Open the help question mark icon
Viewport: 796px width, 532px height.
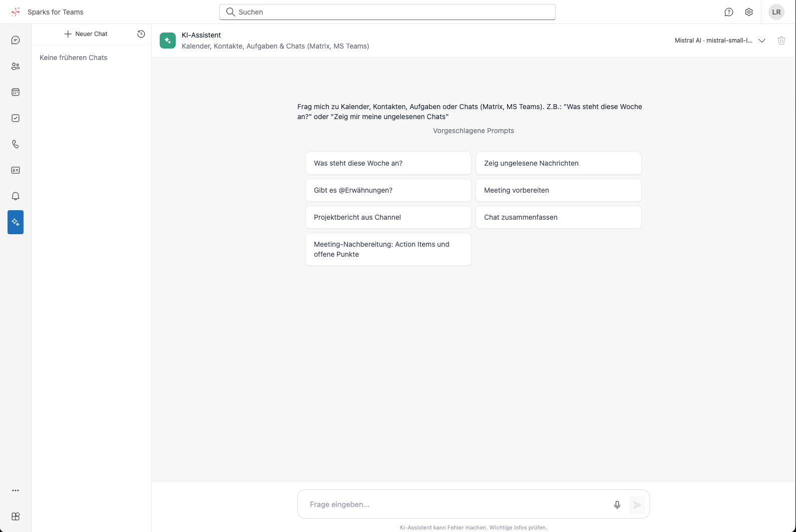click(728, 12)
